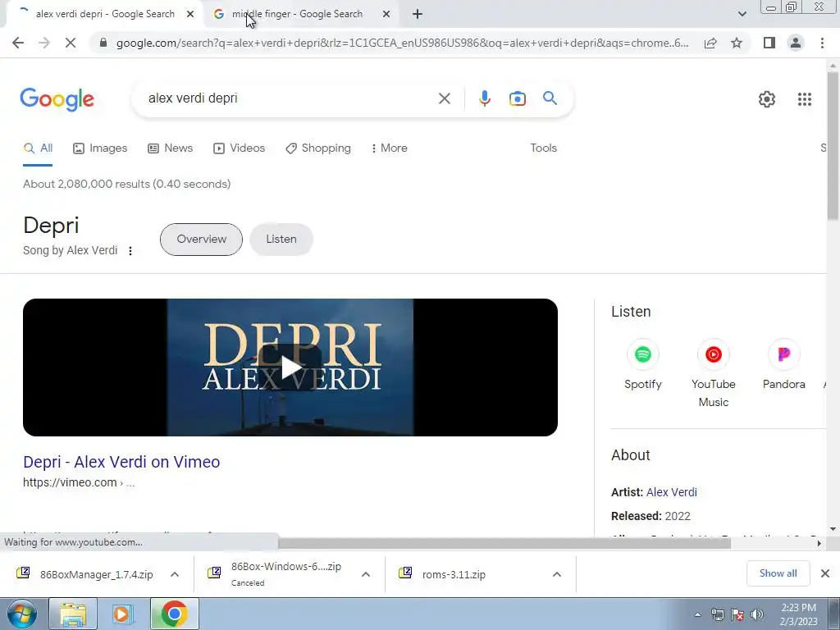The height and width of the screenshot is (630, 840).
Task: Click the horizontal scrollbar thumb
Action: point(504,543)
